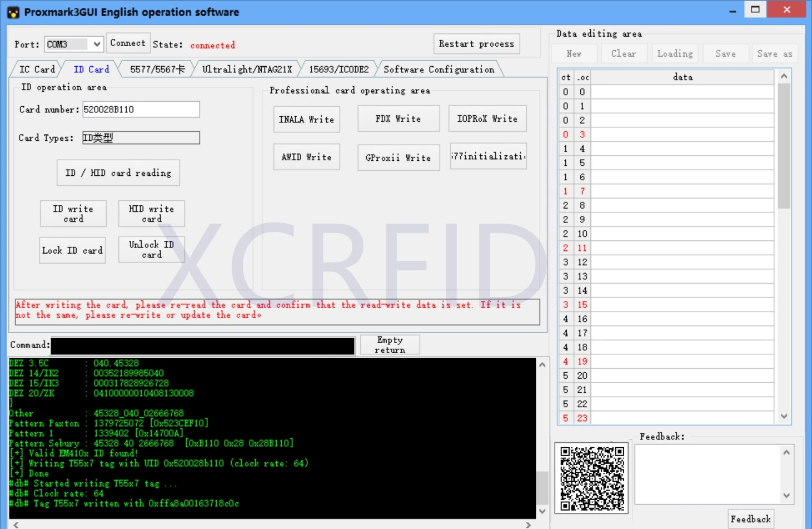This screenshot has width=812, height=529.
Task: Click the black Command input field
Action: point(202,345)
